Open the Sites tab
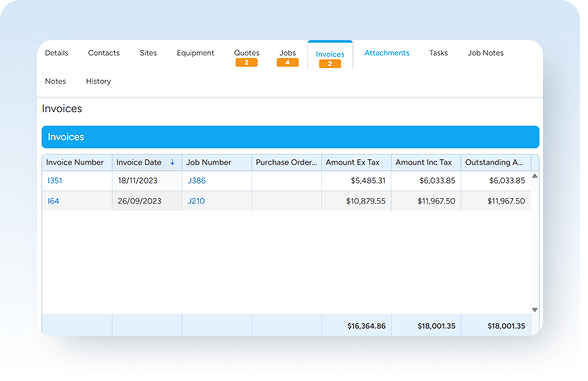The image size is (588, 381). (148, 53)
